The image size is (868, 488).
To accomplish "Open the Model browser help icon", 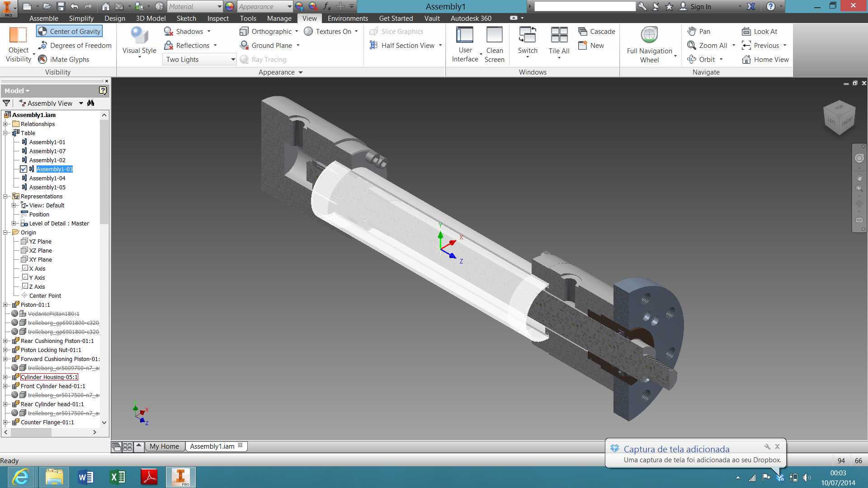I will (103, 90).
